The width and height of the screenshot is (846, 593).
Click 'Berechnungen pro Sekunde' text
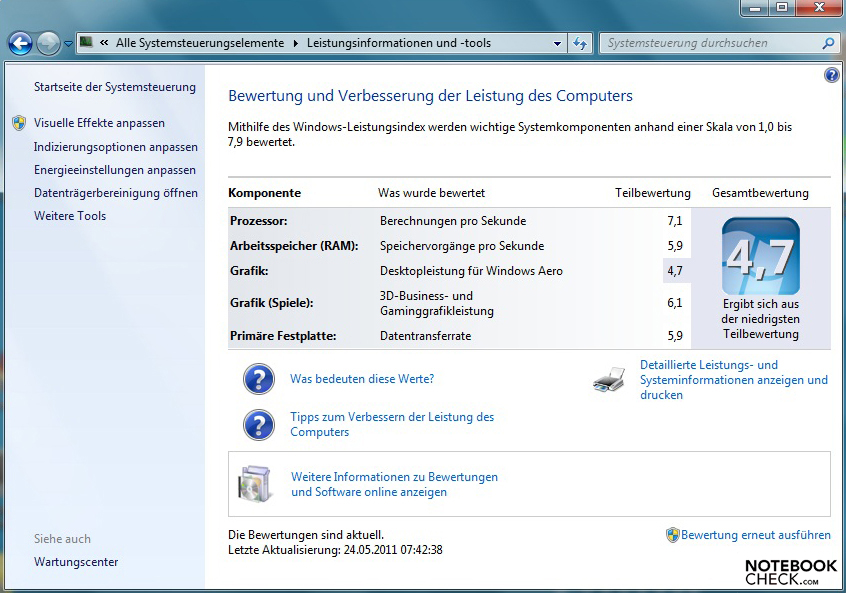coord(453,221)
